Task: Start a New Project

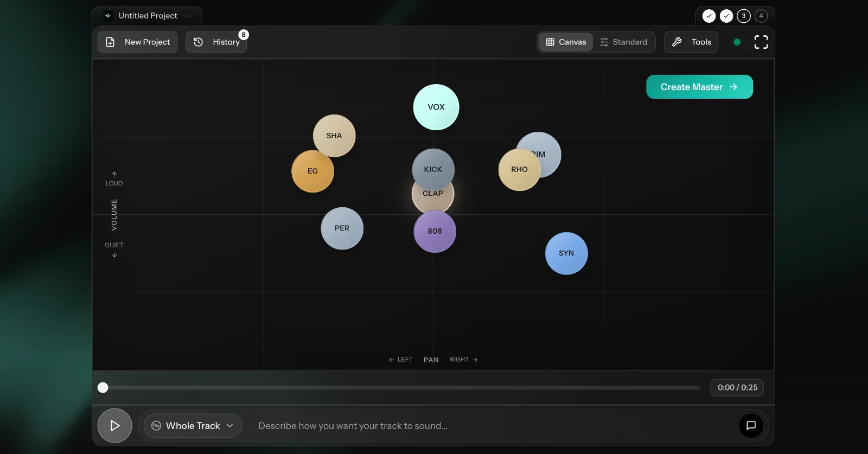Action: (x=138, y=42)
